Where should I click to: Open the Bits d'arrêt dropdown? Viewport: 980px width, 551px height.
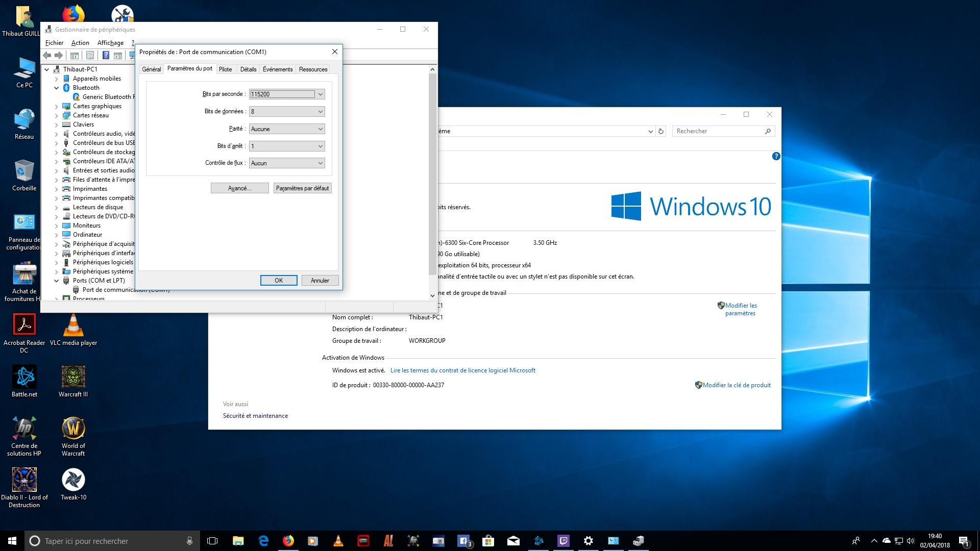[287, 146]
